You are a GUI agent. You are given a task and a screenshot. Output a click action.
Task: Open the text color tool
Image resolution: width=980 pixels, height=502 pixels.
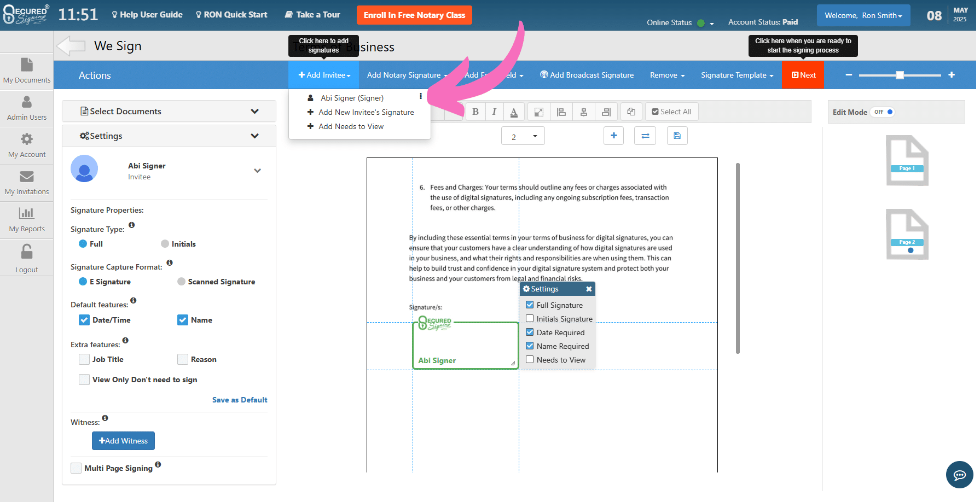click(x=514, y=112)
